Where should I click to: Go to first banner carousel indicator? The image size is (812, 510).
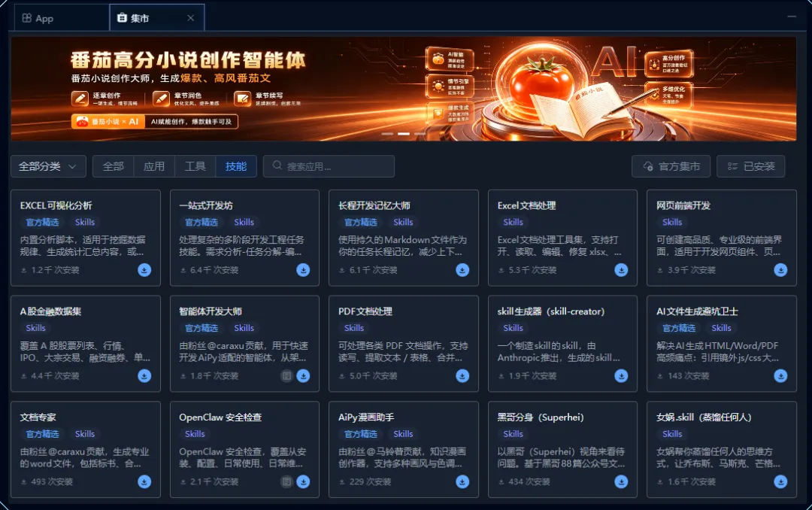[x=387, y=134]
